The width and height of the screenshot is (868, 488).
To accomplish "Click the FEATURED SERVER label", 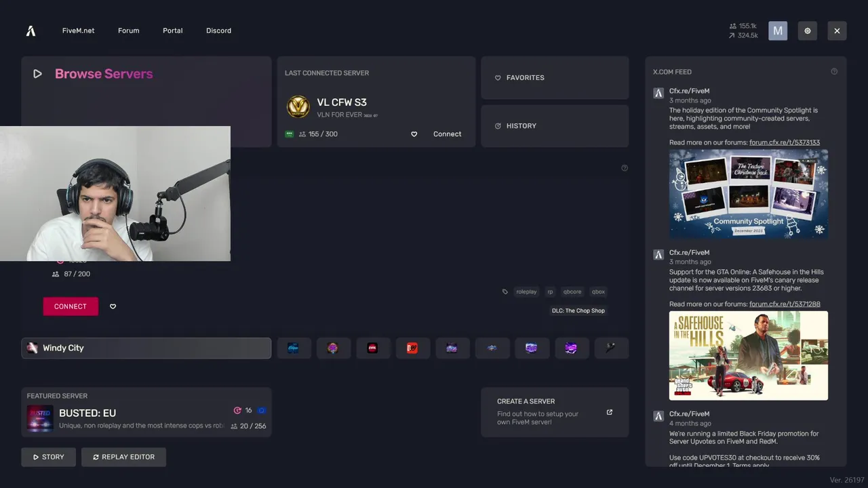I will click(57, 396).
